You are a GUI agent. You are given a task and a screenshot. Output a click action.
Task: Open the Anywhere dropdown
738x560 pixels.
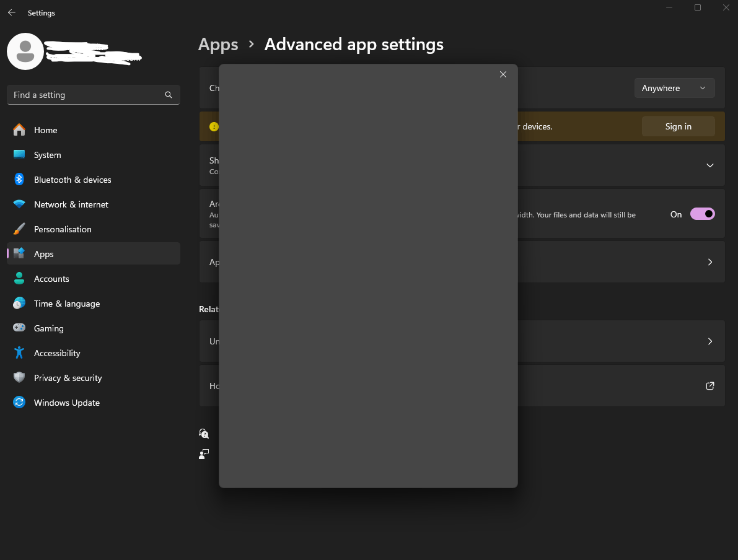pos(674,88)
